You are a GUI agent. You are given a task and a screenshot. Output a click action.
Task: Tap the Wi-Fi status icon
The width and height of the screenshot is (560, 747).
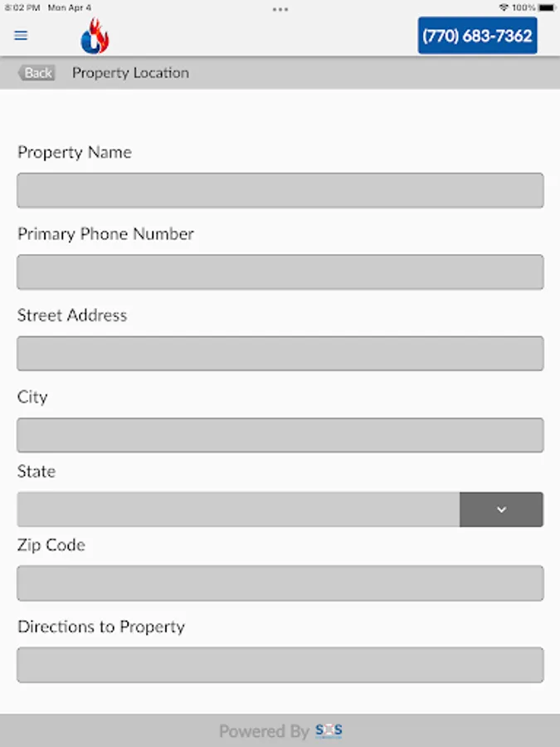click(x=504, y=7)
